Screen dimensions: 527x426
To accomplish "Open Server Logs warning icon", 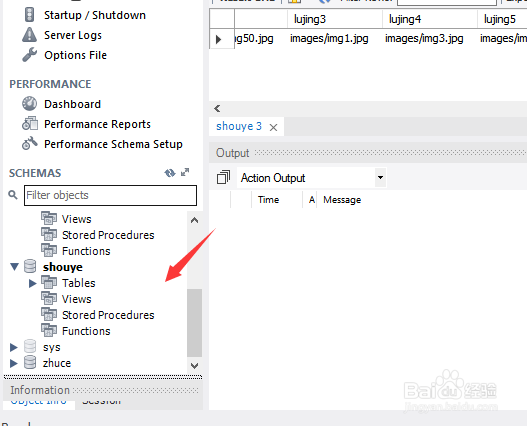I will (30, 35).
